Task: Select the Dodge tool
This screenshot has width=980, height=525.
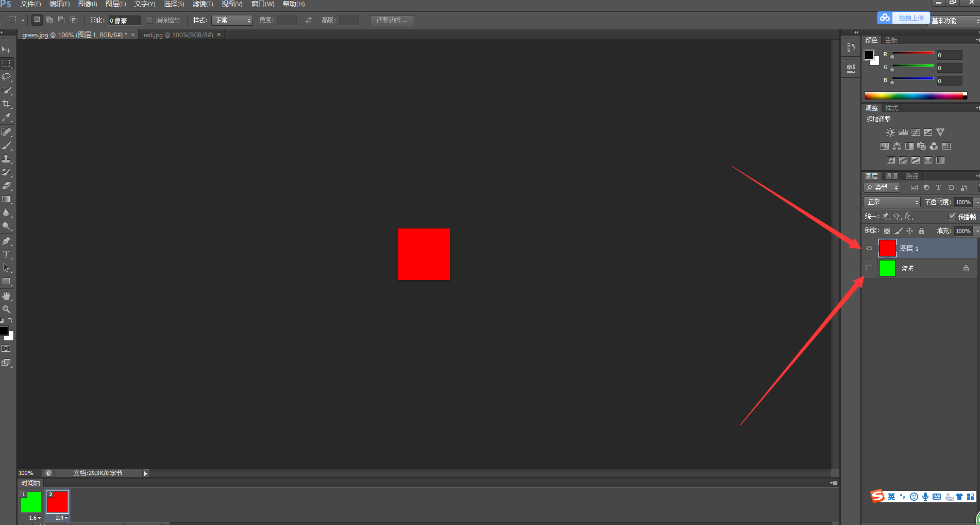Action: pyautogui.click(x=6, y=226)
